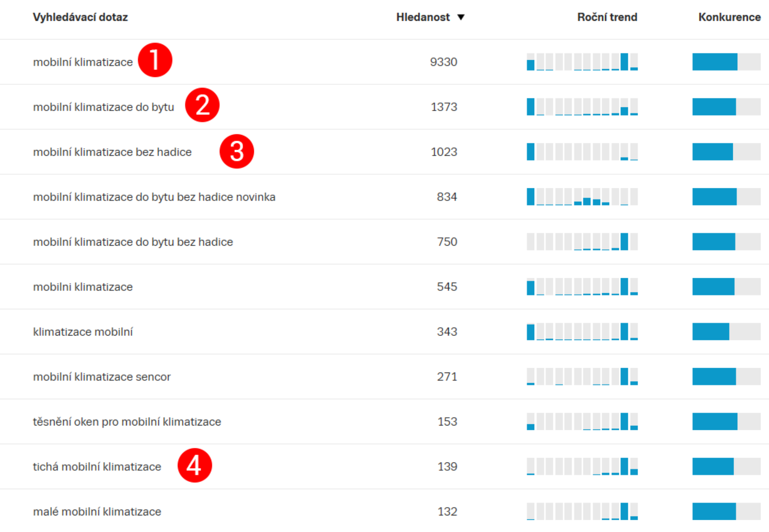The width and height of the screenshot is (769, 532).
Task: Sort by Hledanost using the arrow
Action: (461, 17)
